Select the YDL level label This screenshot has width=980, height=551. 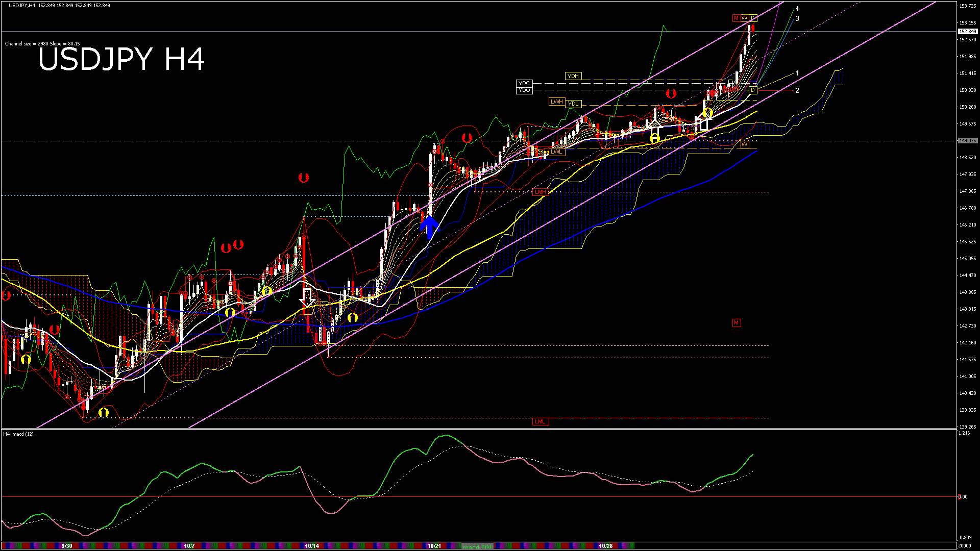point(573,104)
